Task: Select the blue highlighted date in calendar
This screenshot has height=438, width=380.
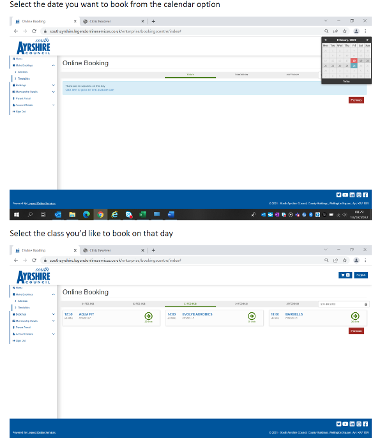Action: click(x=354, y=66)
